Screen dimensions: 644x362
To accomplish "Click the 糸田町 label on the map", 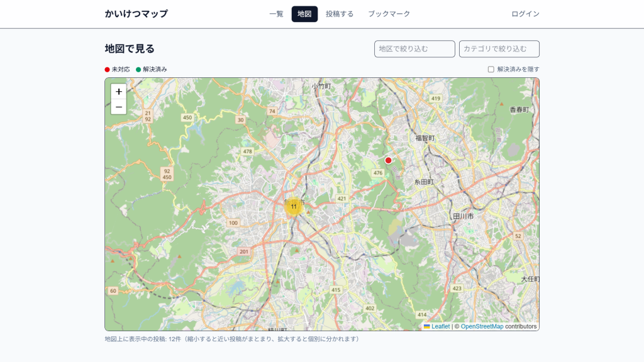I will [424, 182].
